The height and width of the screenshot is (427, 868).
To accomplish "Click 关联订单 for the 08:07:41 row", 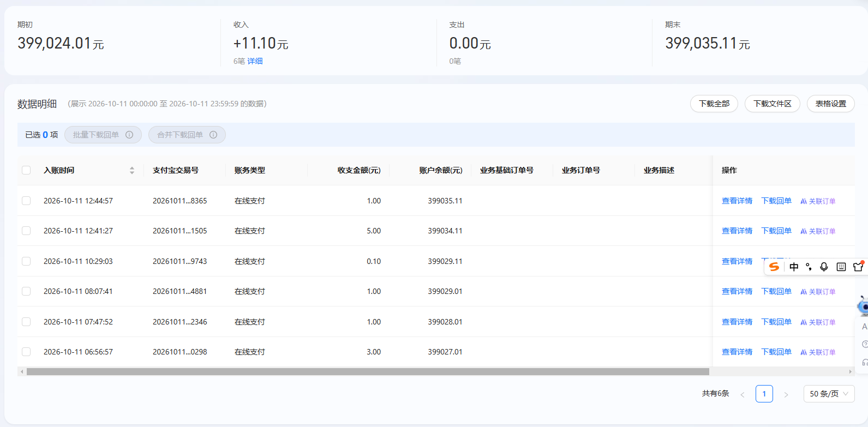I will [x=818, y=292].
